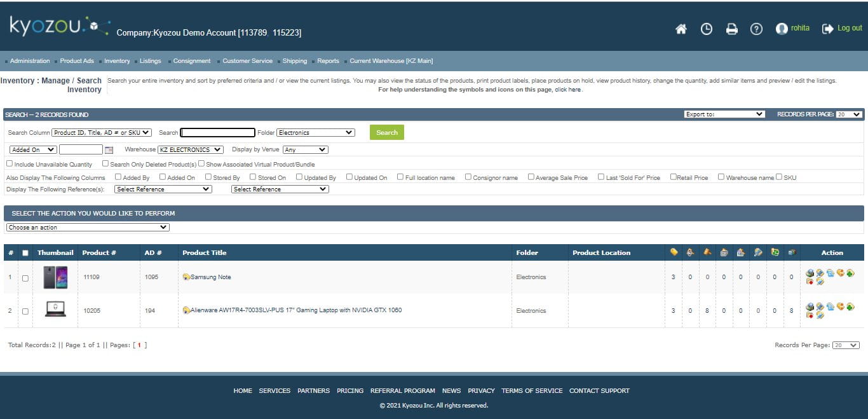
Task: Click the stacked boxes column header icon
Action: (x=792, y=252)
